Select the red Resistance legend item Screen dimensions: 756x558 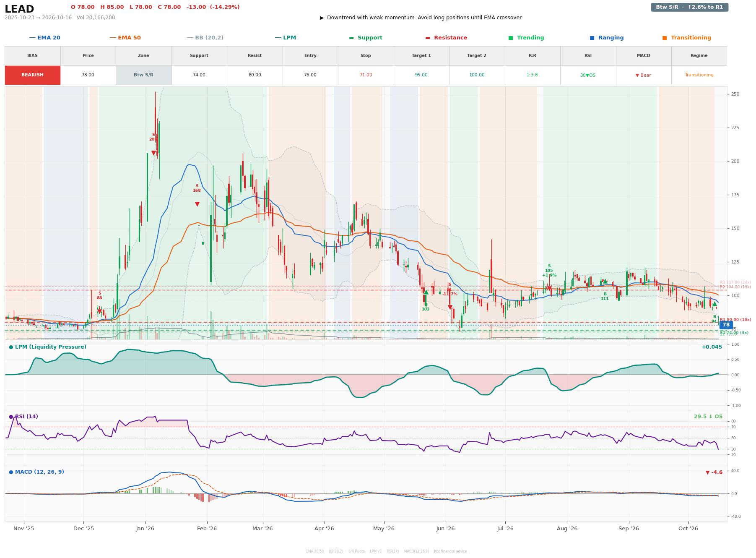446,38
